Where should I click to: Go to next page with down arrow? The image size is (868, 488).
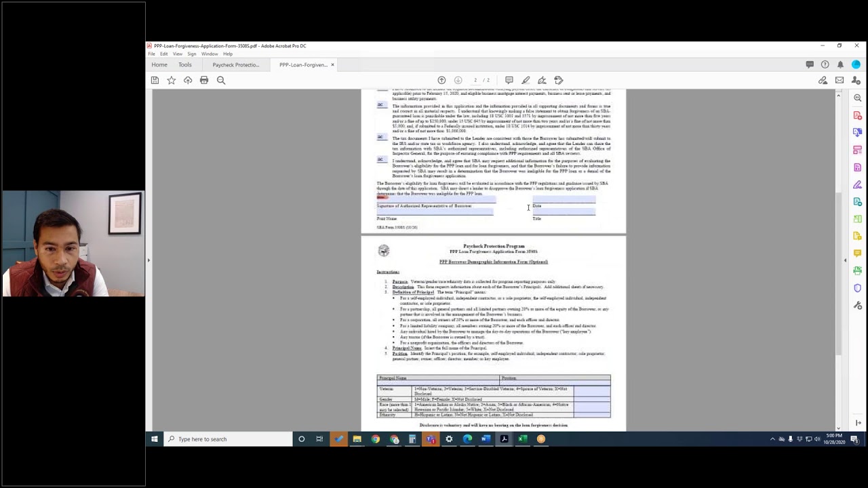(x=458, y=80)
